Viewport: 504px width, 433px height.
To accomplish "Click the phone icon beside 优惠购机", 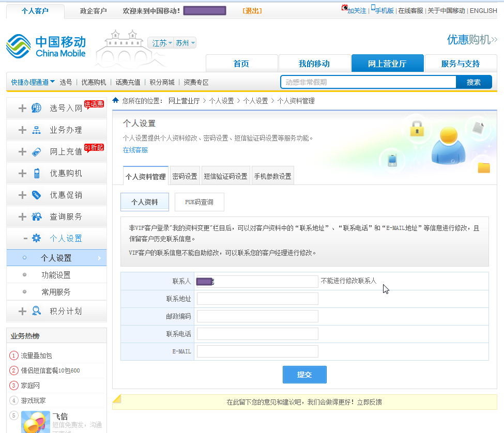I will [x=37, y=173].
